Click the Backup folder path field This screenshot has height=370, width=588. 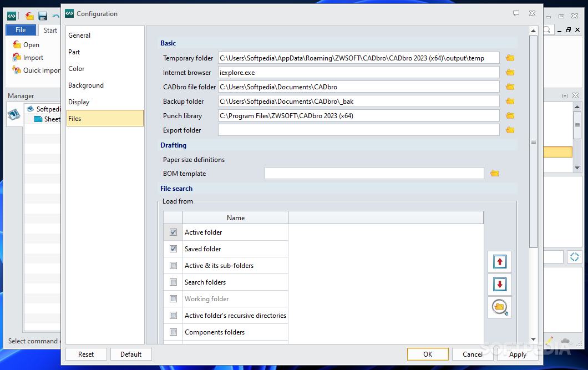click(x=359, y=101)
